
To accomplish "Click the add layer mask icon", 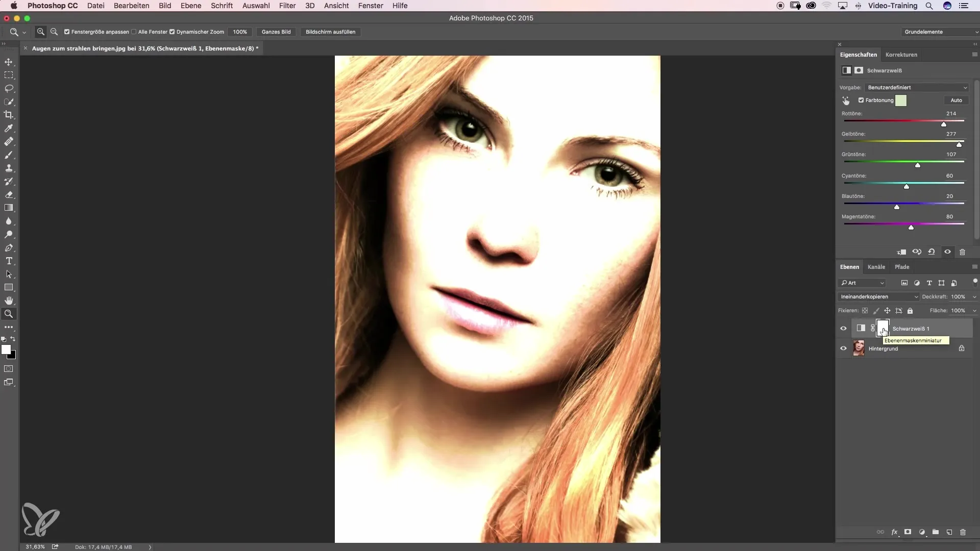I will [908, 532].
